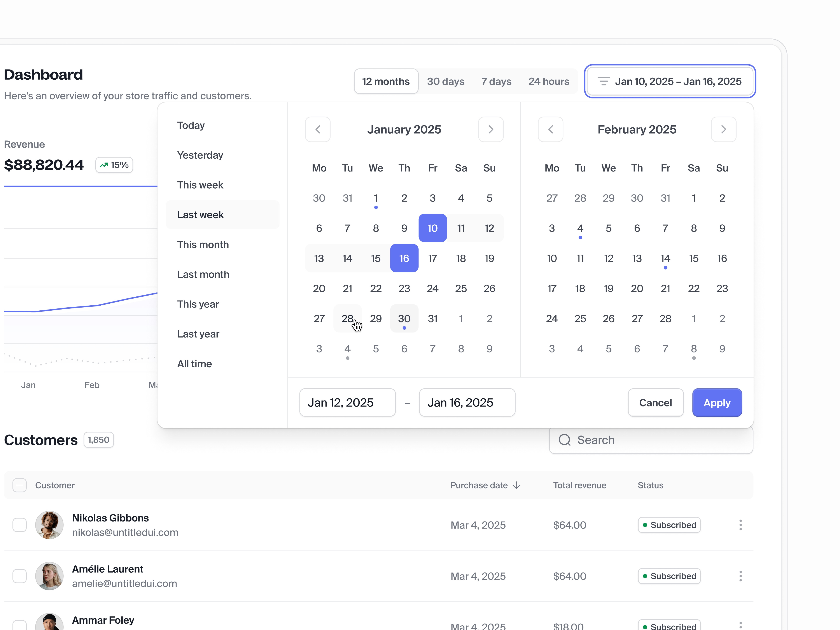The width and height of the screenshot is (840, 630).
Task: Go to previous month from February 2025
Action: (551, 129)
